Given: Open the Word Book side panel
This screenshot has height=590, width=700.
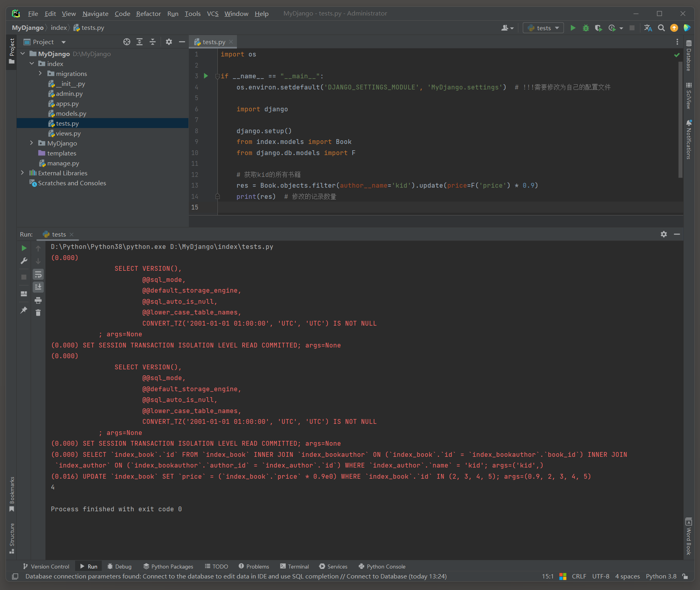Looking at the screenshot, I should click(x=689, y=536).
